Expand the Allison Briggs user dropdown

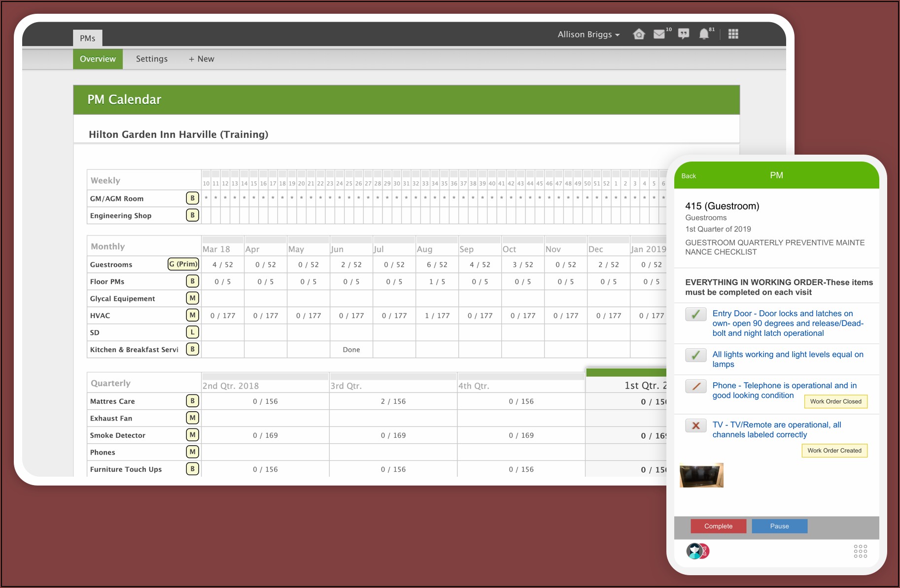[588, 34]
